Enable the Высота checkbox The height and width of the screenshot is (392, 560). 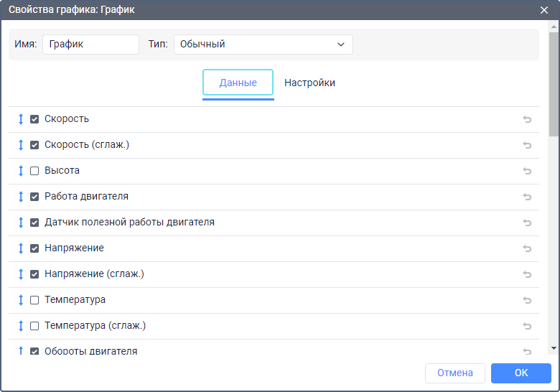[34, 171]
